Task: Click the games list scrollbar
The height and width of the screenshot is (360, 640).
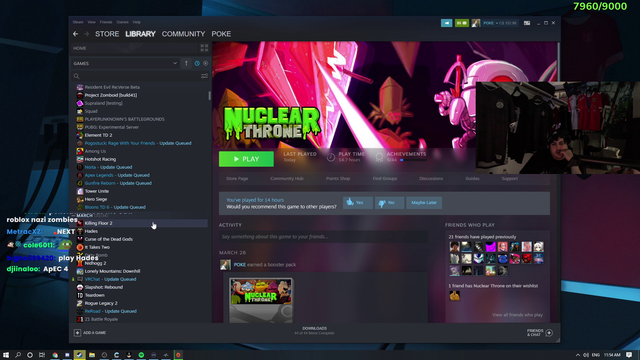Action: coord(209,96)
